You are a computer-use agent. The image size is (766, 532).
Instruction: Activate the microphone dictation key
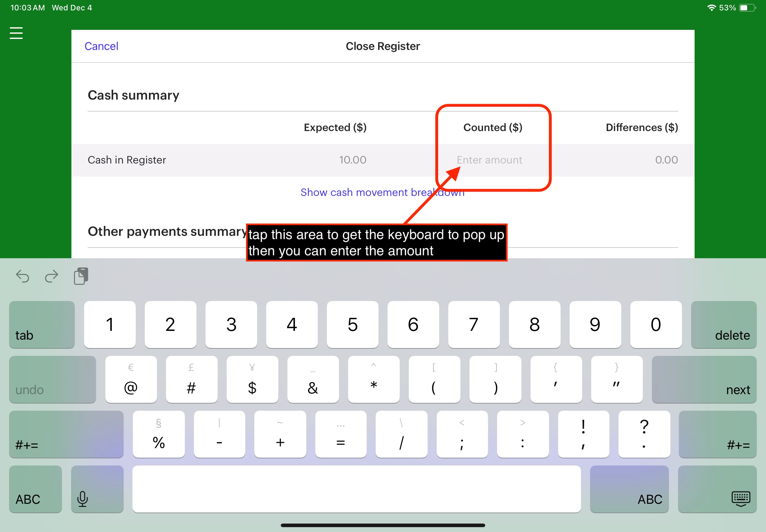click(97, 489)
